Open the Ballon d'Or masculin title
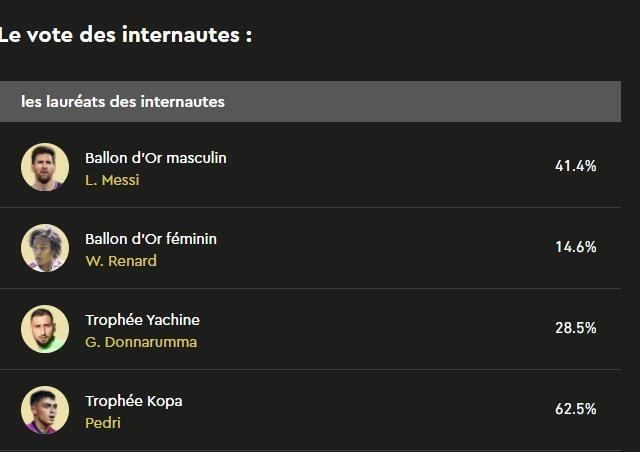The image size is (640, 452). [155, 158]
